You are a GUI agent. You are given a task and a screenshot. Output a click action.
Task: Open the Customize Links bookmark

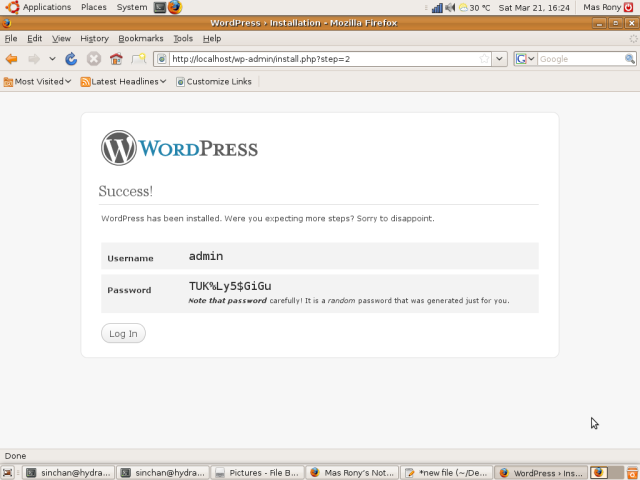214,82
